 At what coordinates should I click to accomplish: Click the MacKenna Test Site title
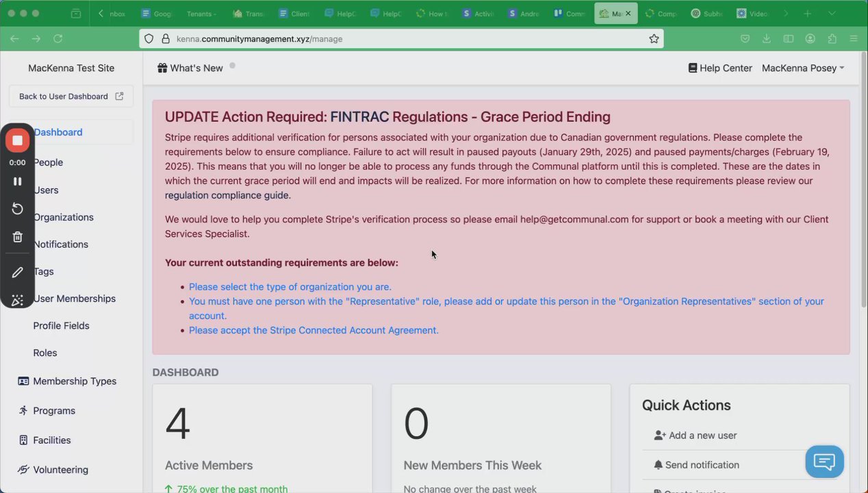coord(71,68)
